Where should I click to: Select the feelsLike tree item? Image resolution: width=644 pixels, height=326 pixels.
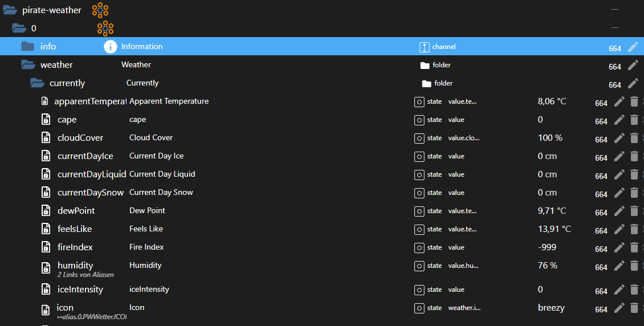[75, 229]
